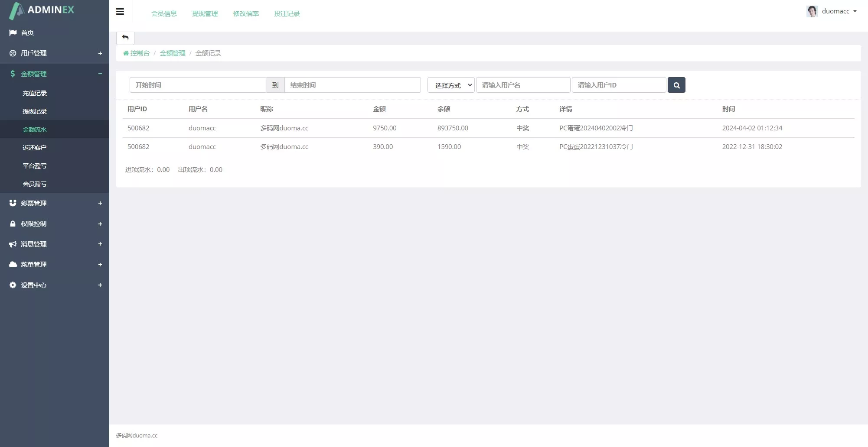This screenshot has height=447, width=868.
Task: Click the duomacc profile avatar
Action: click(812, 11)
